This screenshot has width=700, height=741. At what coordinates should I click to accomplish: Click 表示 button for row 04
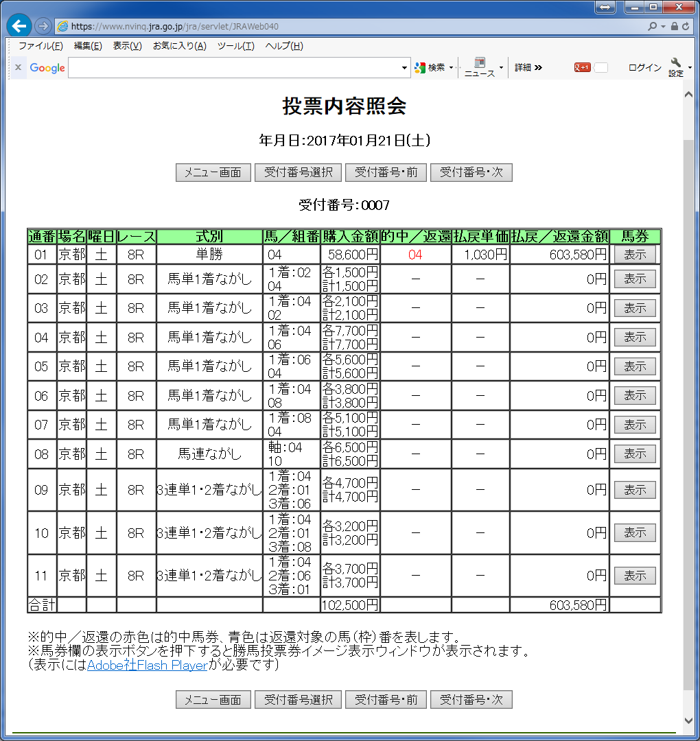click(635, 337)
